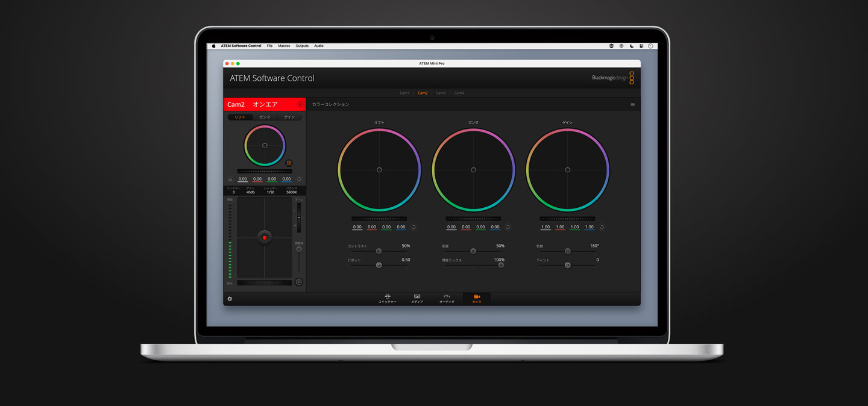
Task: Enable the ゲイン adjustment mode
Action: [289, 117]
